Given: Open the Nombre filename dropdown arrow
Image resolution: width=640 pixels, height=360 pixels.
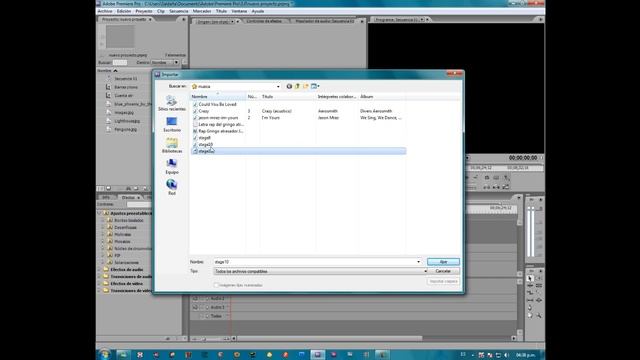Looking at the screenshot, I should (x=418, y=262).
